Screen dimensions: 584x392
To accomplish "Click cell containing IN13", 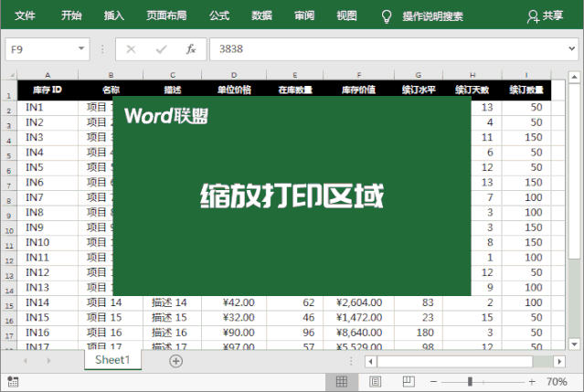I will click(48, 288).
